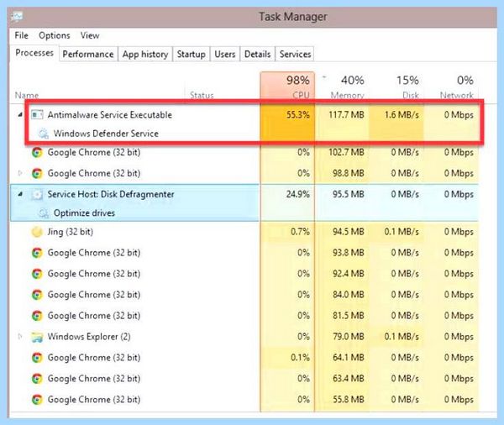Sort processes by the Name column
This screenshot has height=425, width=504.
[x=27, y=95]
